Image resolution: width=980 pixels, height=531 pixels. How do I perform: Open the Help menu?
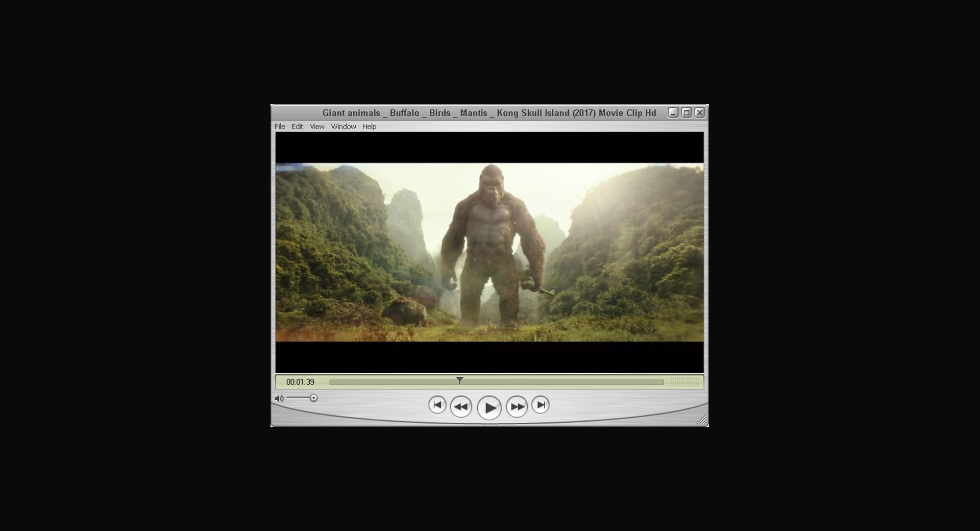point(369,127)
